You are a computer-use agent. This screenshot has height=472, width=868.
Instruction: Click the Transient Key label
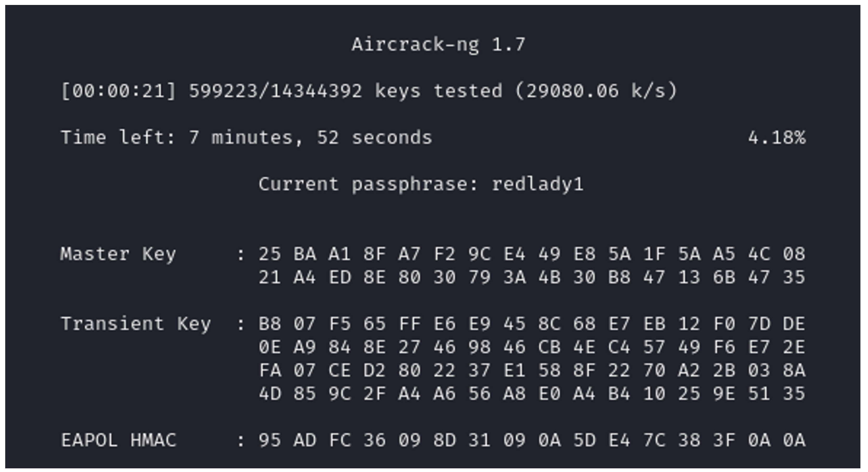(135, 324)
